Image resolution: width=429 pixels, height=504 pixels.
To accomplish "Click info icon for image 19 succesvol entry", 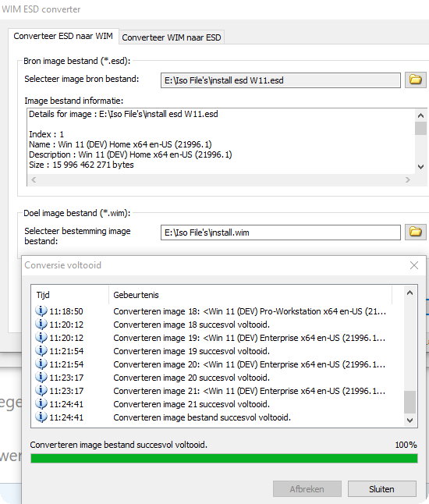I will 41,350.
